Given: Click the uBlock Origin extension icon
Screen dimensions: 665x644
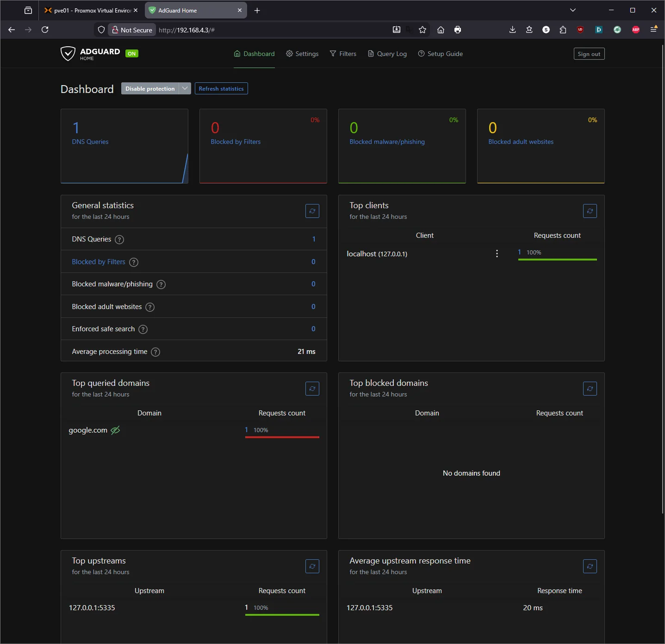Looking at the screenshot, I should pyautogui.click(x=580, y=30).
